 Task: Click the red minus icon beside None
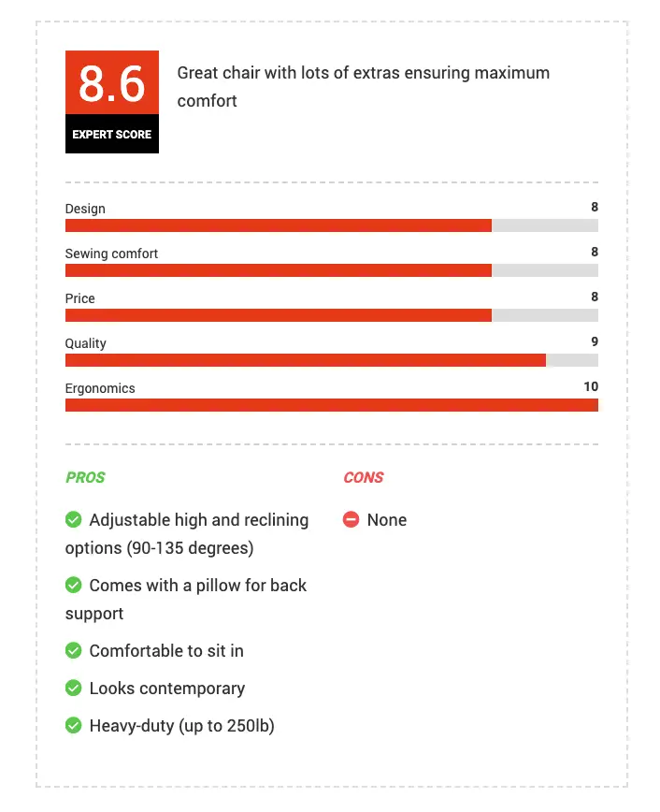point(351,519)
